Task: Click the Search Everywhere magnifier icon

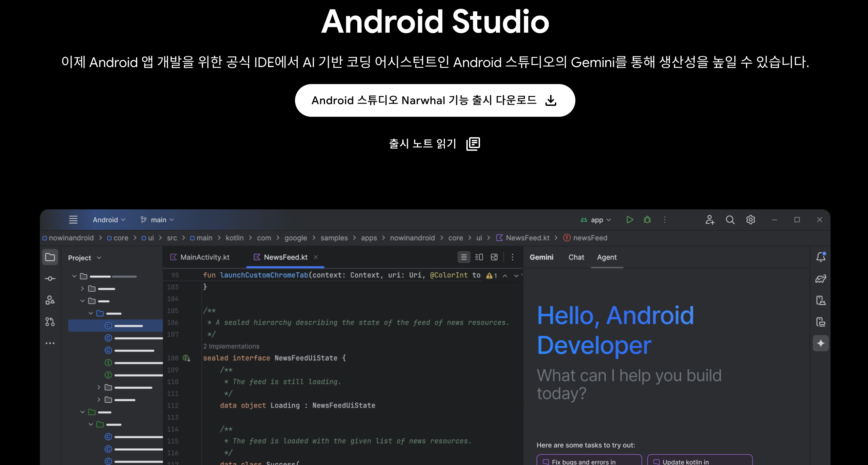Action: 730,220
